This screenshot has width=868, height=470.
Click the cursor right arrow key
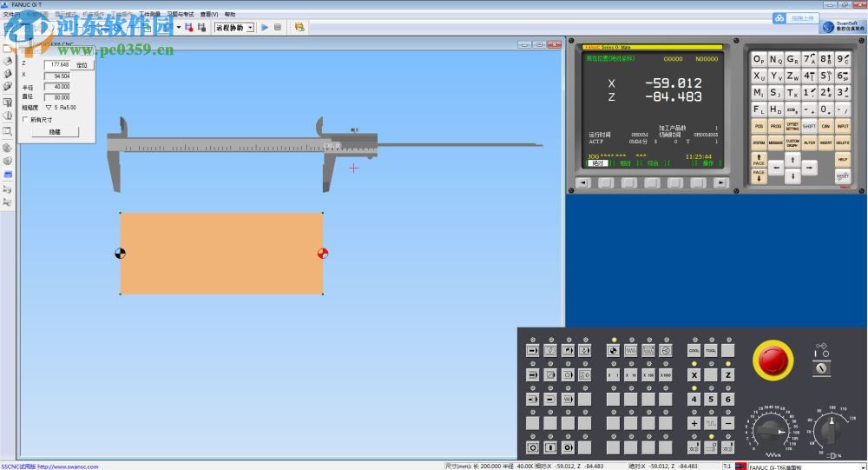(809, 168)
